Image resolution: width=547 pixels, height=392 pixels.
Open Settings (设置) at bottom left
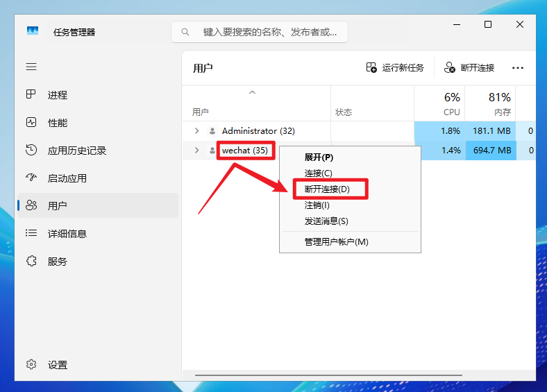(x=57, y=365)
